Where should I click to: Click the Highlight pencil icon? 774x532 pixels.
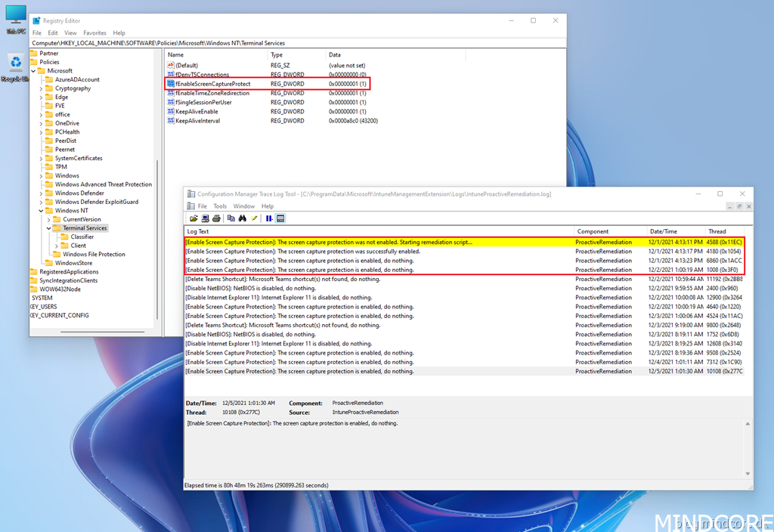pyautogui.click(x=255, y=218)
